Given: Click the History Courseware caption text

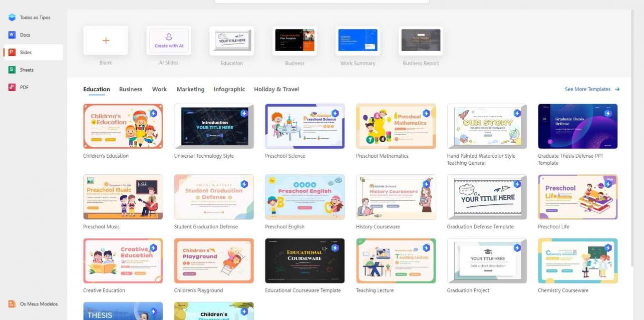Looking at the screenshot, I should (x=378, y=226).
